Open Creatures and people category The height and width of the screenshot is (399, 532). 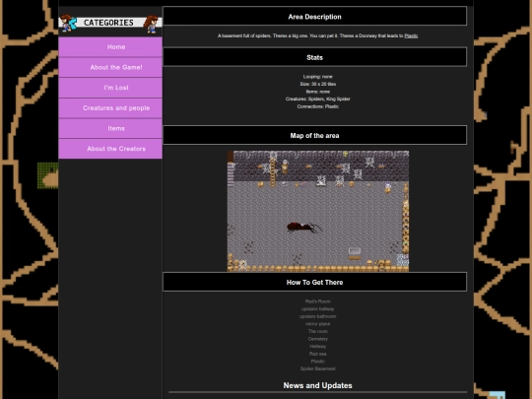point(110,108)
